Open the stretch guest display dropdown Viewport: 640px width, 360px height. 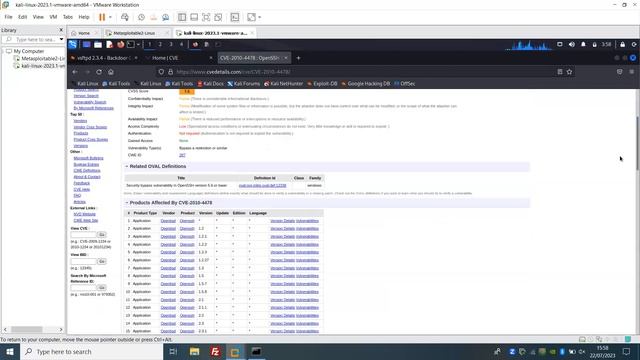[260, 17]
